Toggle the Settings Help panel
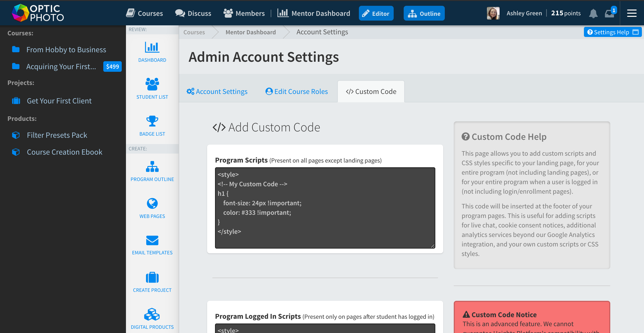 click(x=612, y=32)
